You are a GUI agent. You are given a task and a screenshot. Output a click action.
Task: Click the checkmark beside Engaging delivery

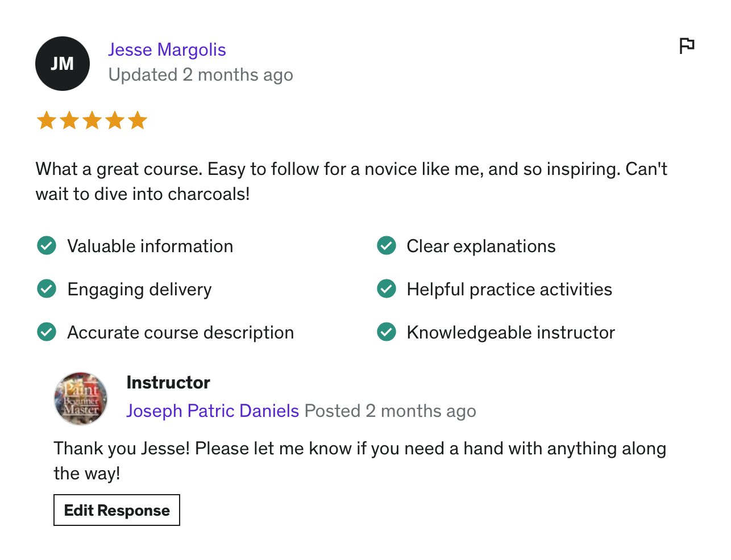47,289
